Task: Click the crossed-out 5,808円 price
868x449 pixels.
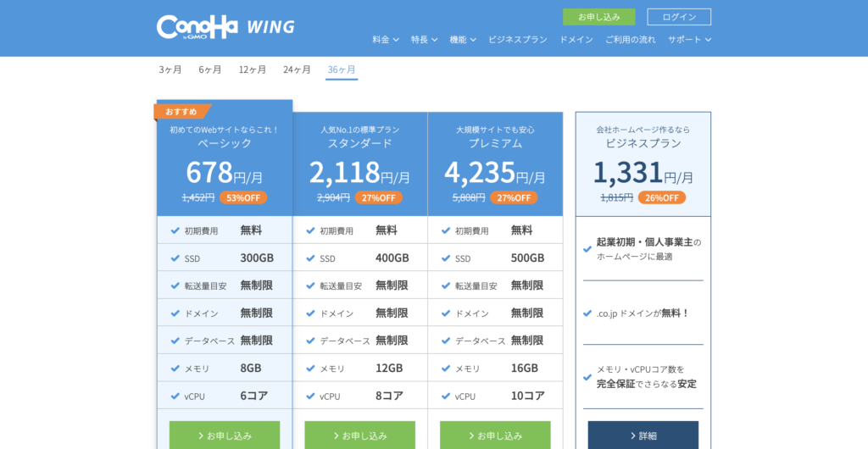Action: click(x=469, y=198)
